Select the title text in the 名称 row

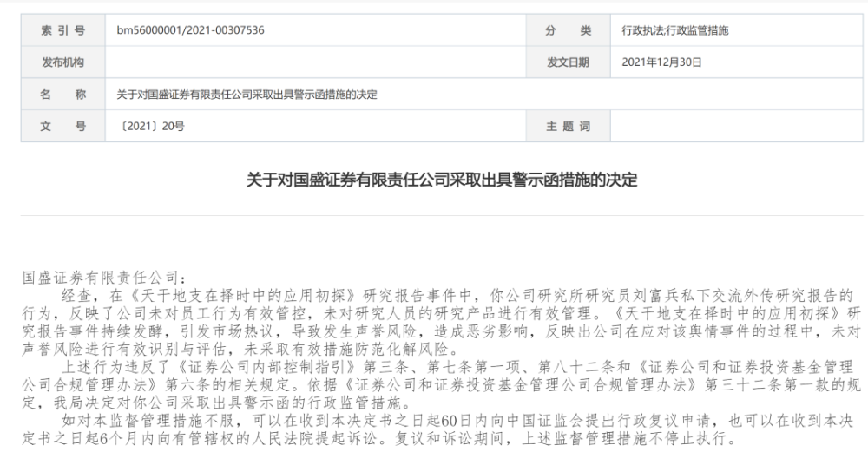[247, 95]
